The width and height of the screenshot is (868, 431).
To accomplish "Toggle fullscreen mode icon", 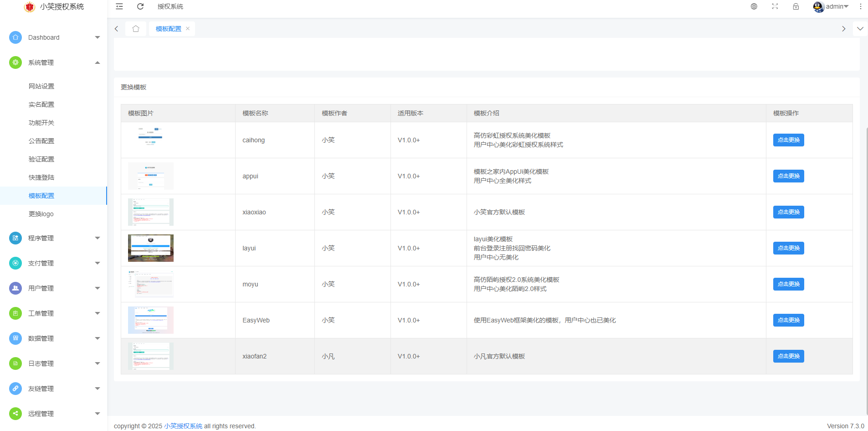I will point(775,6).
